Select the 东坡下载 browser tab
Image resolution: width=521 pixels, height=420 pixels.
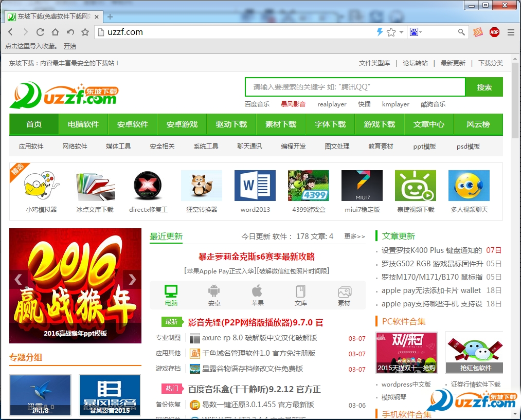53,16
